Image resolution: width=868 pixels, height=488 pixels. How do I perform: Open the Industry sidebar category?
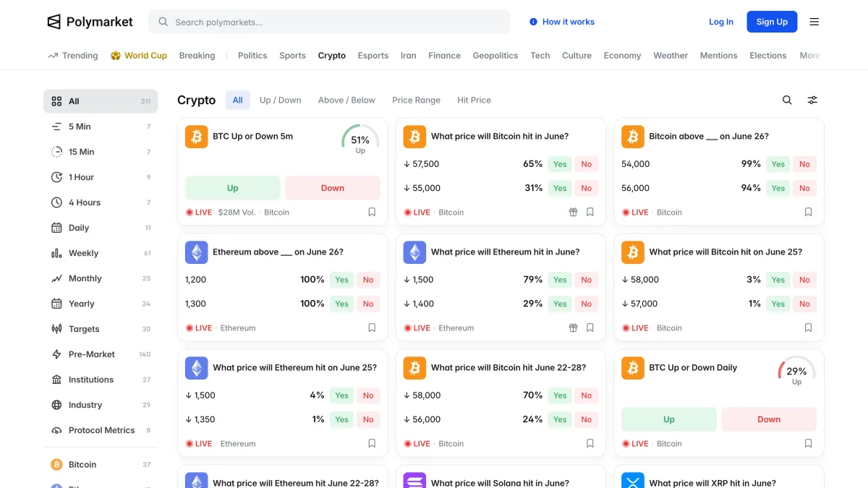tap(101, 405)
